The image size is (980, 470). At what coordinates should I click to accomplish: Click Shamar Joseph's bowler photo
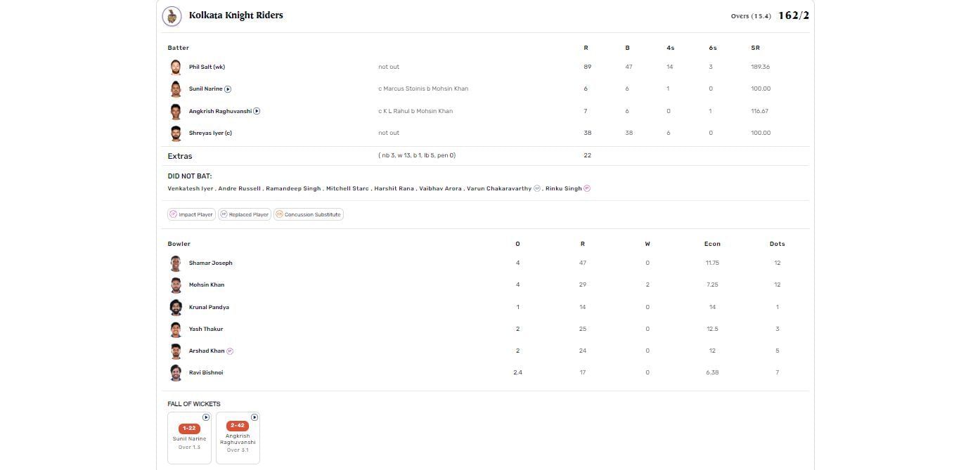tap(176, 263)
